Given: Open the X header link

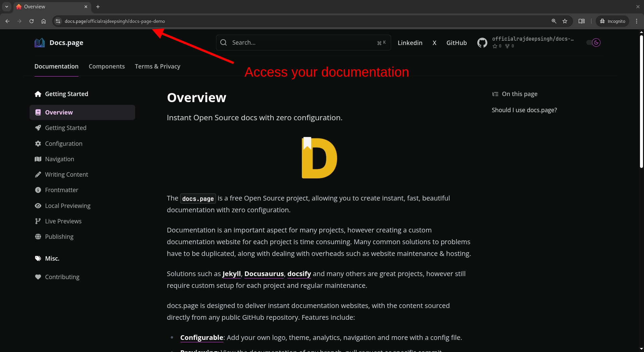Looking at the screenshot, I should click(434, 43).
